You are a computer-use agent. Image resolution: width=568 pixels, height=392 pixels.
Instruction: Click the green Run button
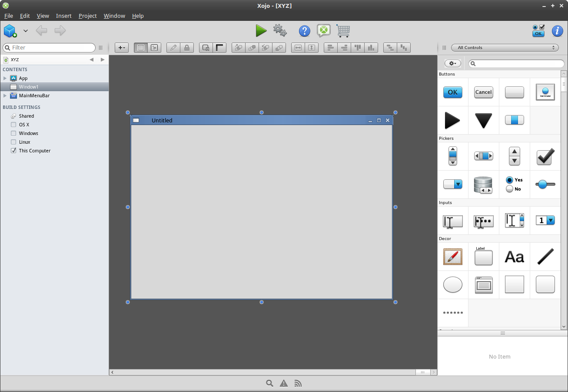click(261, 30)
